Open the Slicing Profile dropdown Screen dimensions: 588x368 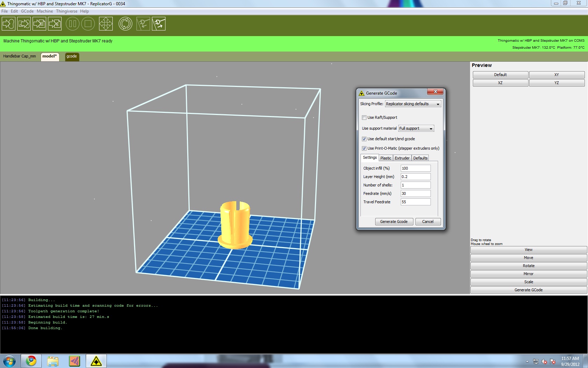click(413, 104)
